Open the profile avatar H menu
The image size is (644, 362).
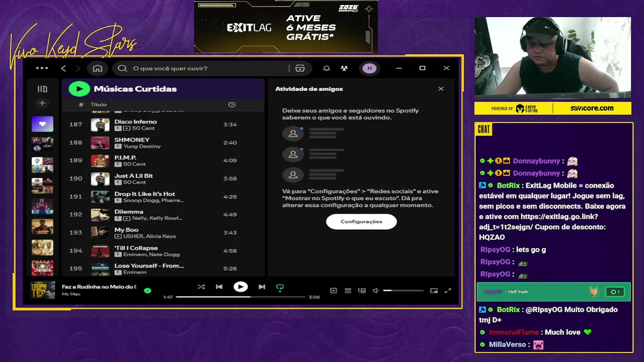click(369, 68)
